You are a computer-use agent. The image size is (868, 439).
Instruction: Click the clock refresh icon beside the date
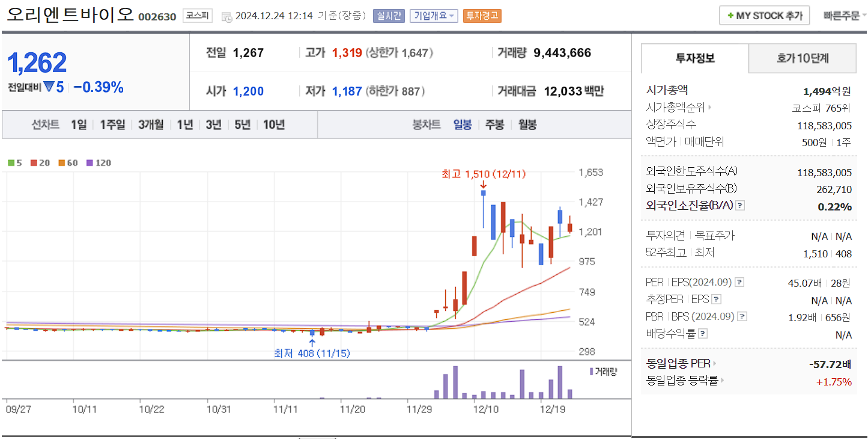pyautogui.click(x=227, y=16)
